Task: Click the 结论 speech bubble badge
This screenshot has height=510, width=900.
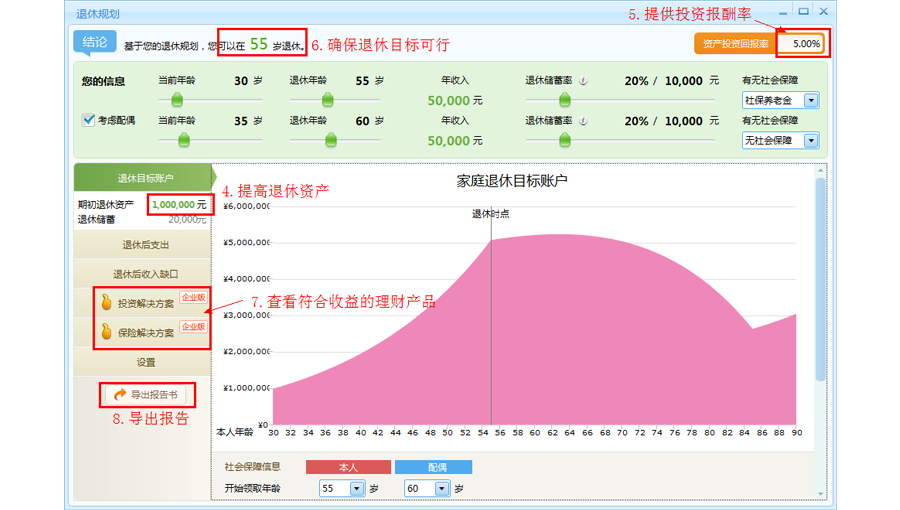Action: click(x=95, y=42)
